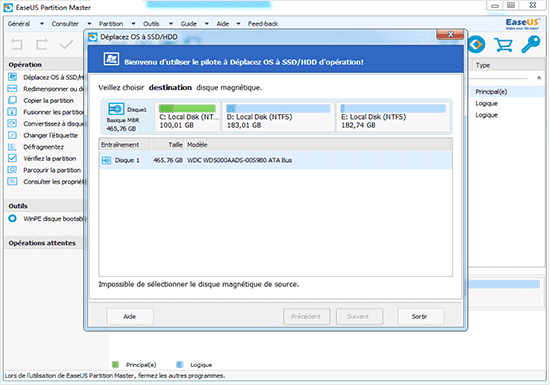Screen dimensions: 550x385
Task: Expand the Partition menu dropdown arrow
Action: [x=133, y=24]
